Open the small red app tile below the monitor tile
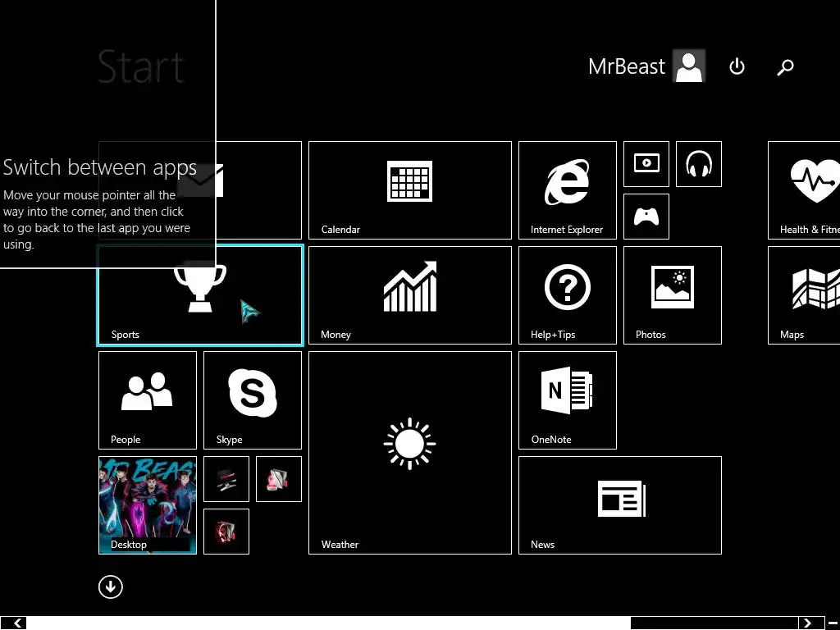This screenshot has height=630, width=840. [x=226, y=532]
